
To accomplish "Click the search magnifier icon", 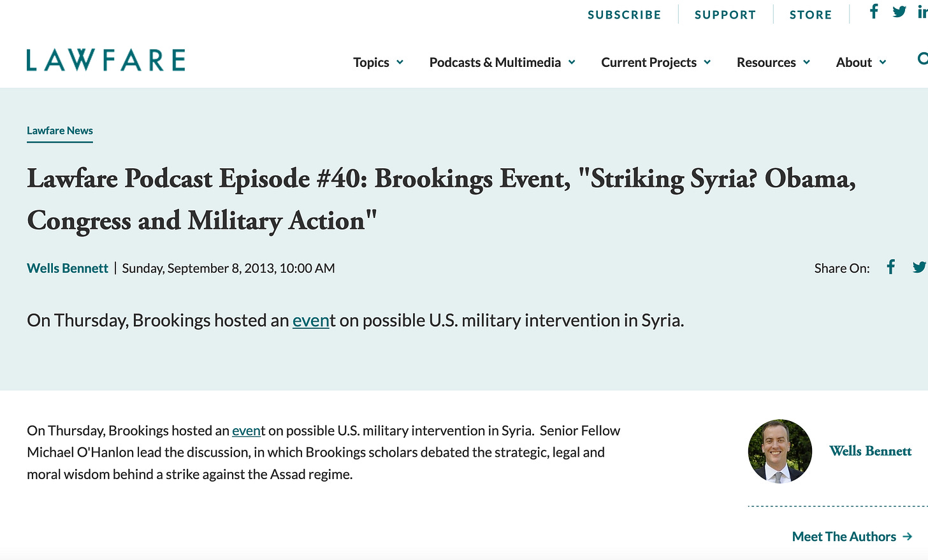I will point(922,59).
